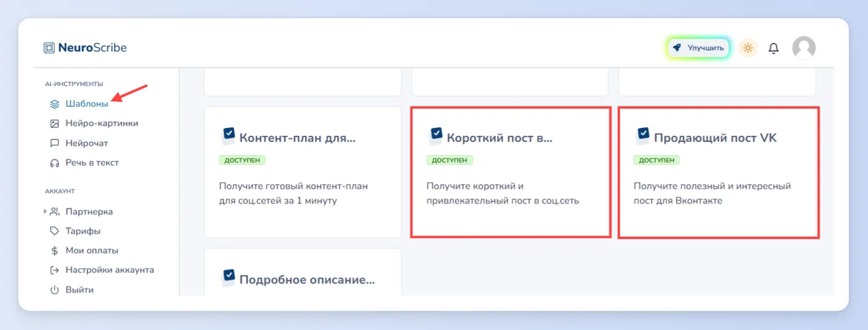This screenshot has width=868, height=330.
Task: Select Выйти to log out
Action: pyautogui.click(x=79, y=290)
